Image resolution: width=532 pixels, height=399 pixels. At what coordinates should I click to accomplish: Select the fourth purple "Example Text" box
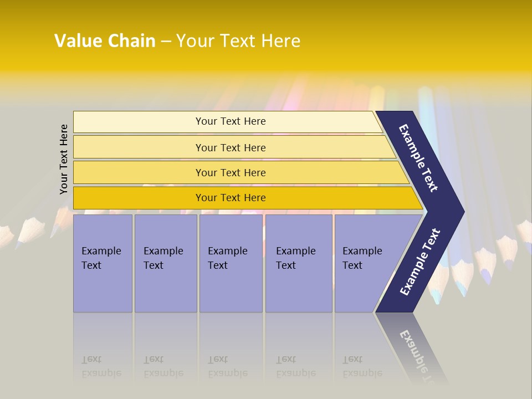pyautogui.click(x=298, y=262)
